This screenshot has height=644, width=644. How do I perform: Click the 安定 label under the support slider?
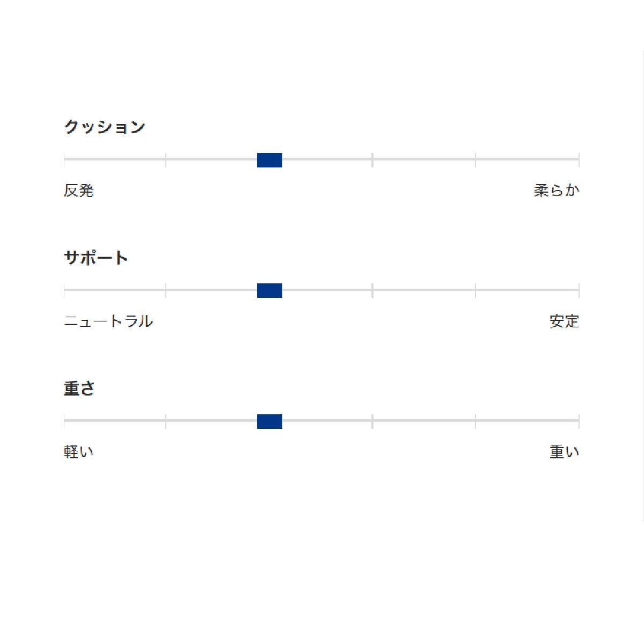click(x=564, y=321)
